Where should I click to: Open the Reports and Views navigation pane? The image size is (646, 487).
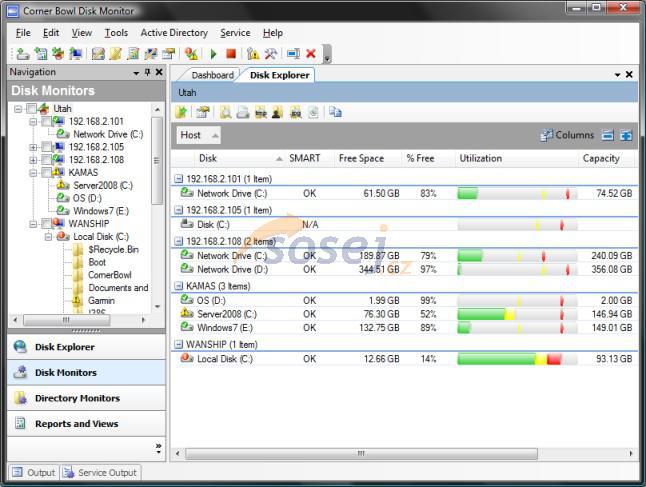coord(87,424)
